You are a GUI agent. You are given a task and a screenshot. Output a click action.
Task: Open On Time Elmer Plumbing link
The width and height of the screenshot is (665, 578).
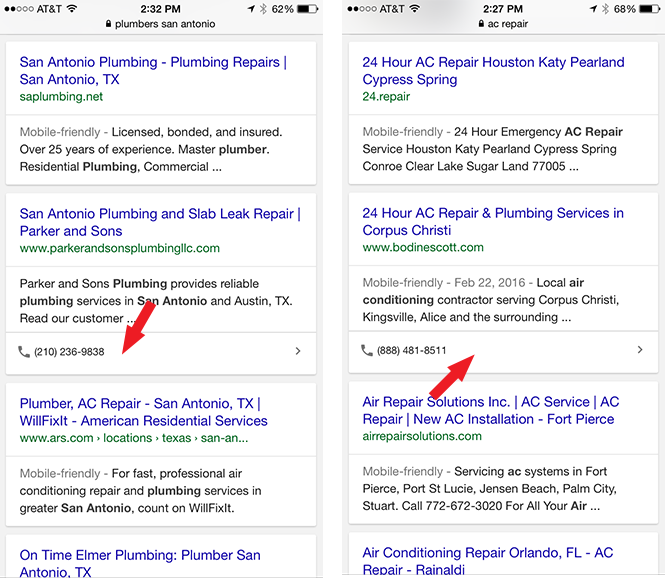pyautogui.click(x=140, y=563)
